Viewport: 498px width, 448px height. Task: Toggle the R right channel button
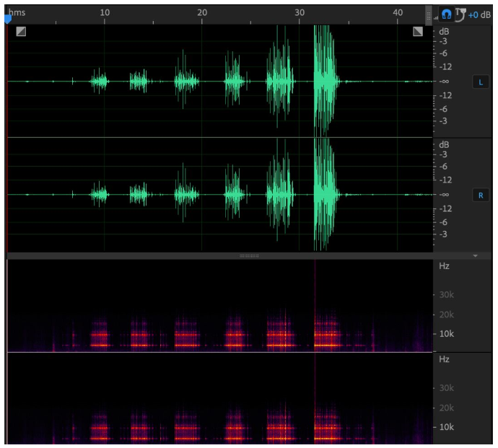[481, 195]
